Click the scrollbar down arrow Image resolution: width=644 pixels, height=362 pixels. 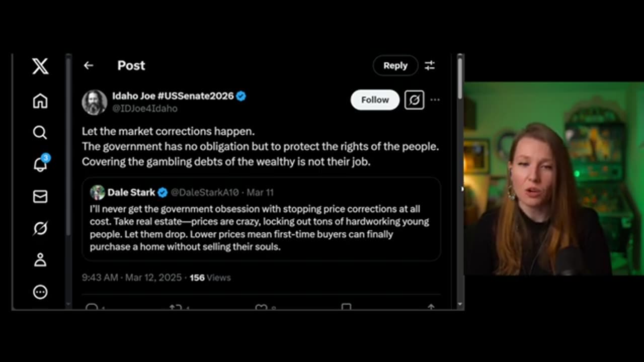[460, 304]
